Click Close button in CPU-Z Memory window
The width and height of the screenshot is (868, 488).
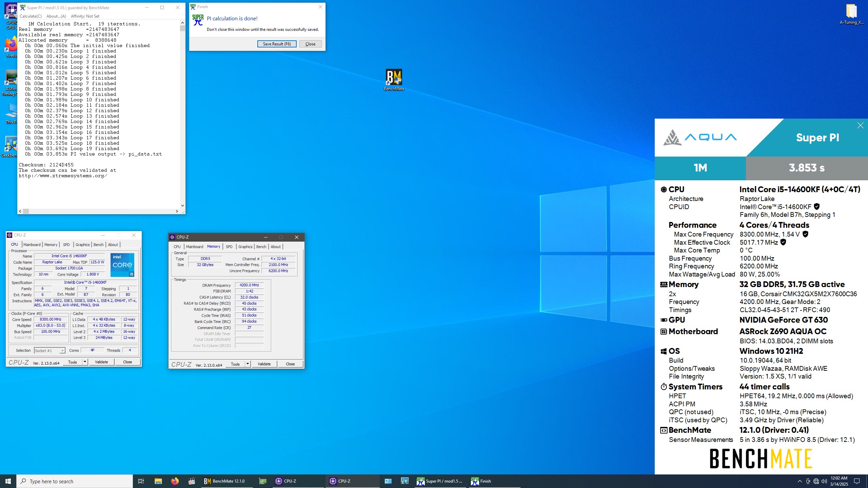pyautogui.click(x=290, y=364)
